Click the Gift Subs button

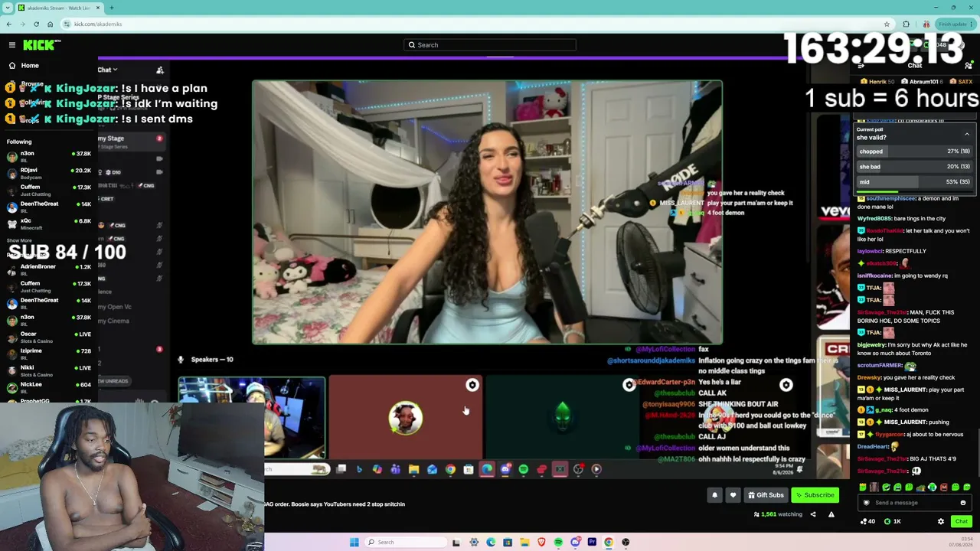(766, 495)
